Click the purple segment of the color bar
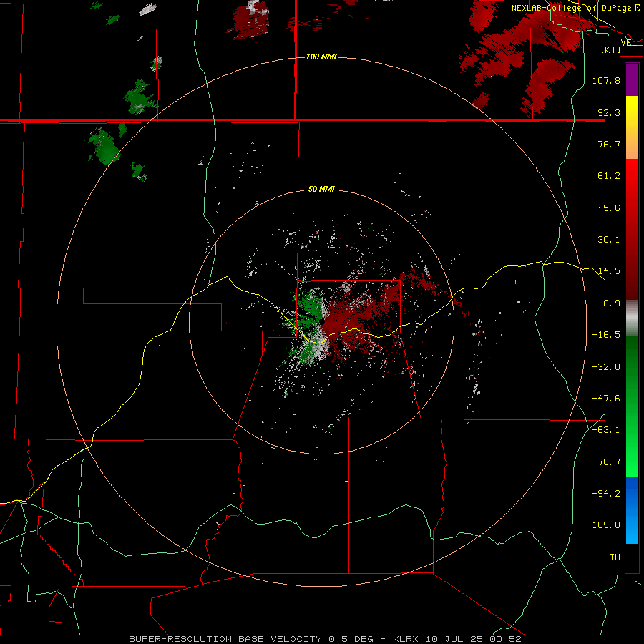 pyautogui.click(x=632, y=79)
